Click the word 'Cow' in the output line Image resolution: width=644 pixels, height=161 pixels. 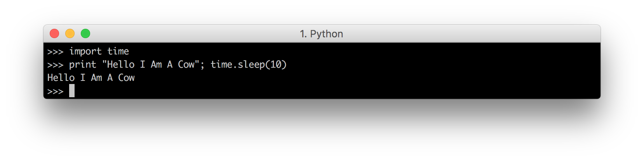(127, 78)
